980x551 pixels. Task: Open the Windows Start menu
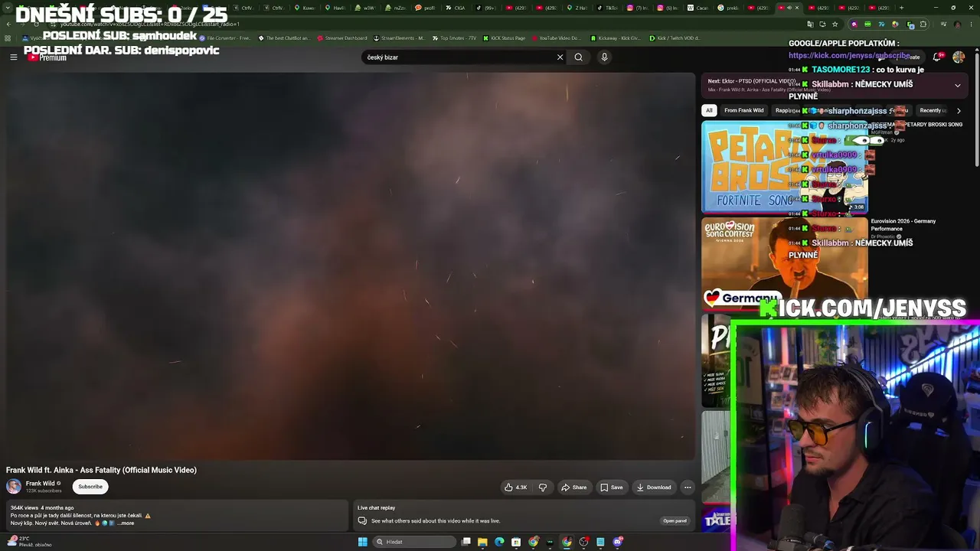tap(362, 542)
